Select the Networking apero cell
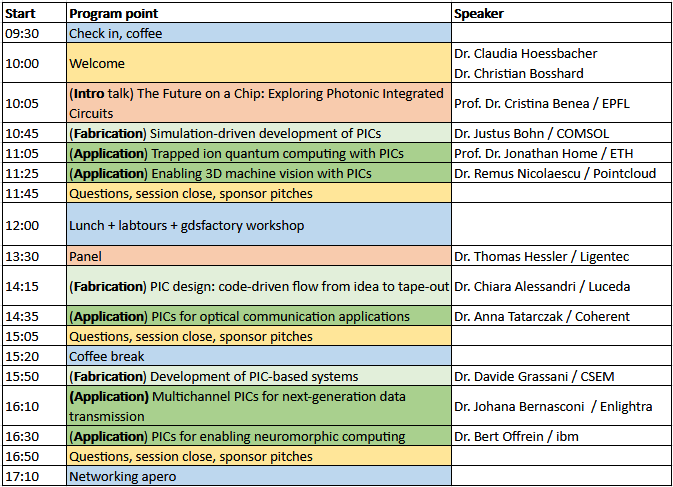The image size is (673, 487). [259, 476]
